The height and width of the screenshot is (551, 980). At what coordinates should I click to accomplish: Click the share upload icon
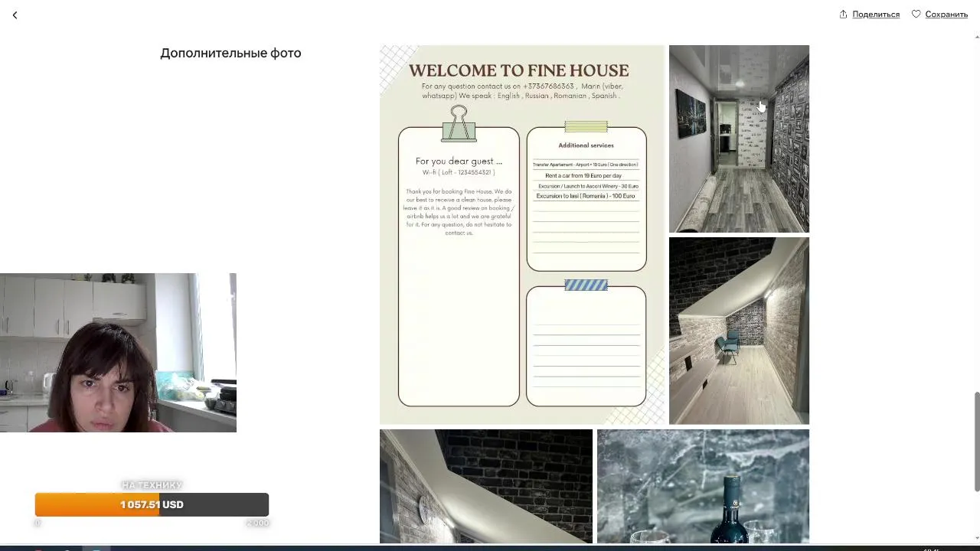point(843,15)
